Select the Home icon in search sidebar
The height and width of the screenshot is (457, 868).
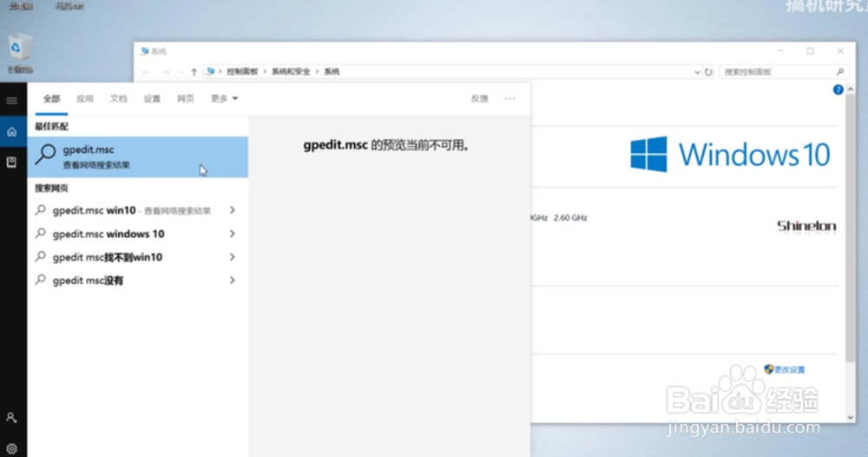(11, 132)
